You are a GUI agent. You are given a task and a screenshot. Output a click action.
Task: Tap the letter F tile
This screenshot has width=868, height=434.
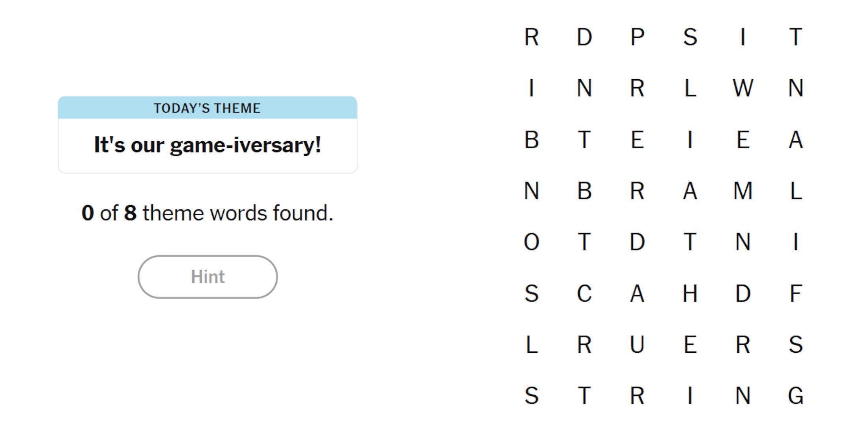(796, 294)
